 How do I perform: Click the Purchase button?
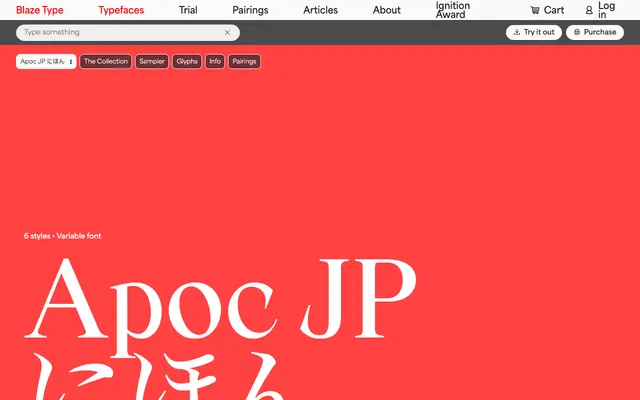click(595, 32)
